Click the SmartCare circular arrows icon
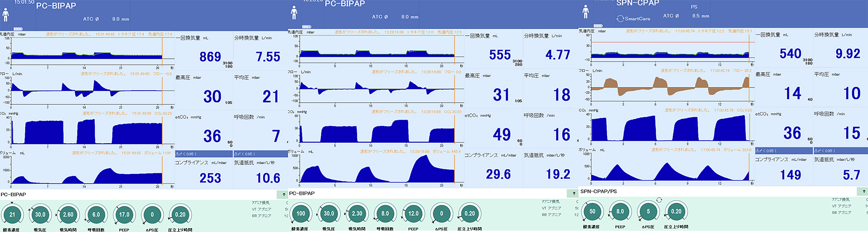Screen dimensions: 868x232 coord(620,19)
